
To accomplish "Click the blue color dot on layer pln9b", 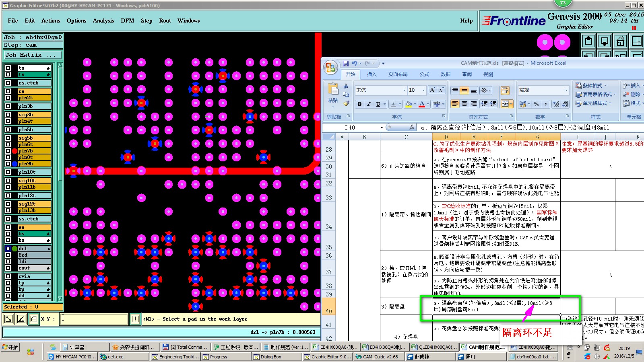I will tap(15, 164).
